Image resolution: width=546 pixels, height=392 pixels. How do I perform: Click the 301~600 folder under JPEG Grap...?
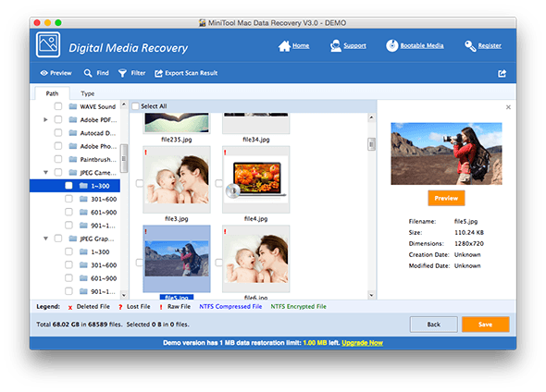coord(83,265)
